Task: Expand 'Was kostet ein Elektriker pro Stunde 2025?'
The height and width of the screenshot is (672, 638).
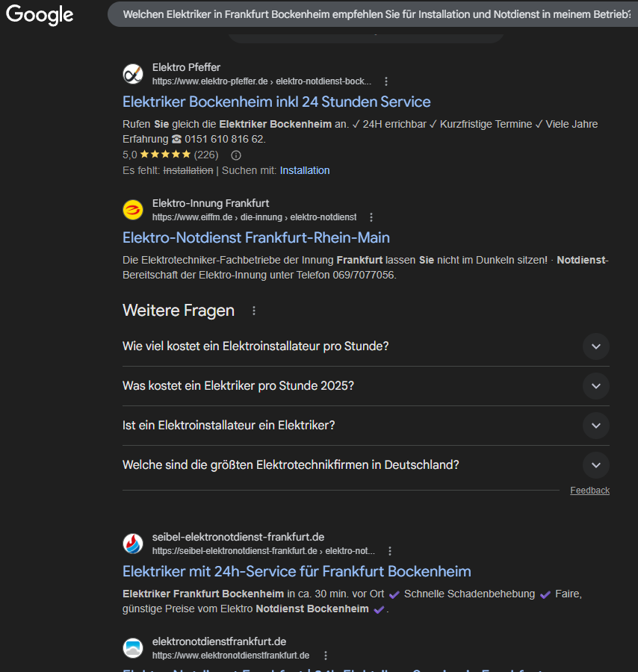Action: (x=595, y=386)
